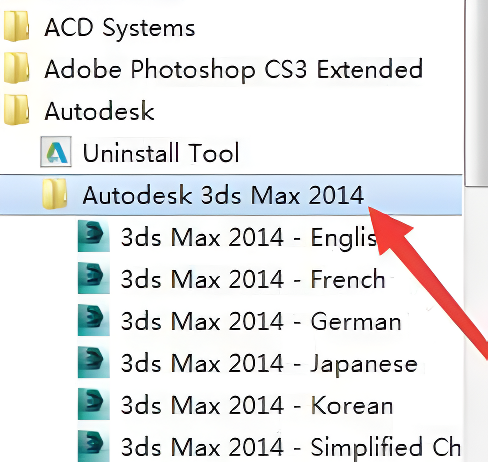Viewport: 488px width, 462px height.
Task: Launch 3ds Max 2014 - English entry
Action: (x=248, y=237)
